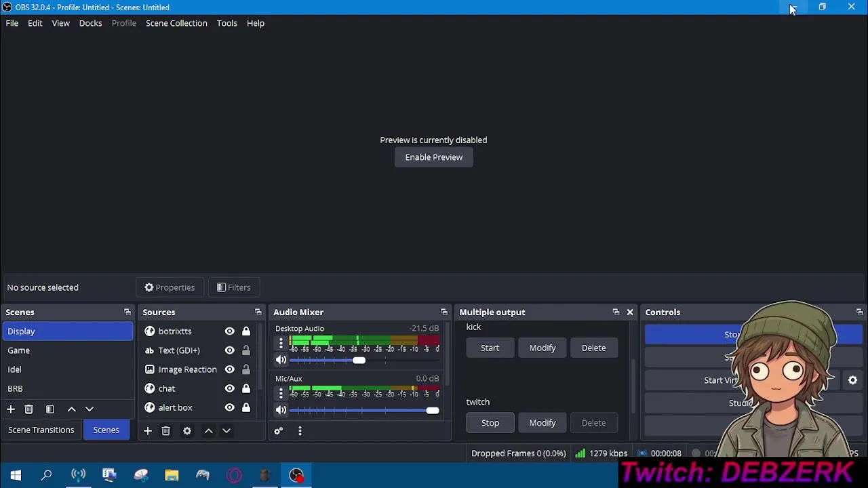Image resolution: width=868 pixels, height=488 pixels.
Task: Modify the twitch output settings
Action: (542, 423)
